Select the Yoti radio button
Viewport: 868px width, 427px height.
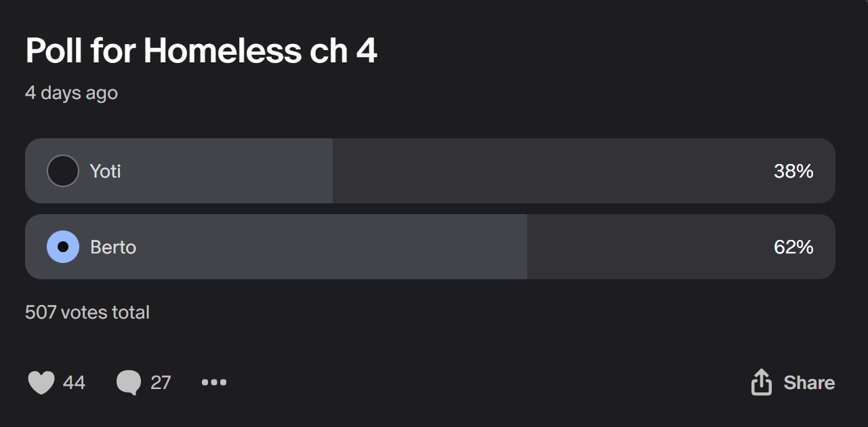pos(63,171)
